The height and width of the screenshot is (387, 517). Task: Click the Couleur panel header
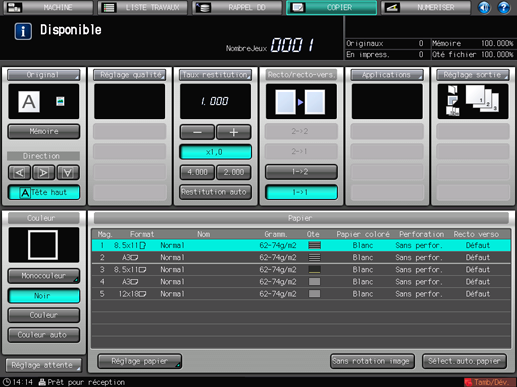click(44, 218)
